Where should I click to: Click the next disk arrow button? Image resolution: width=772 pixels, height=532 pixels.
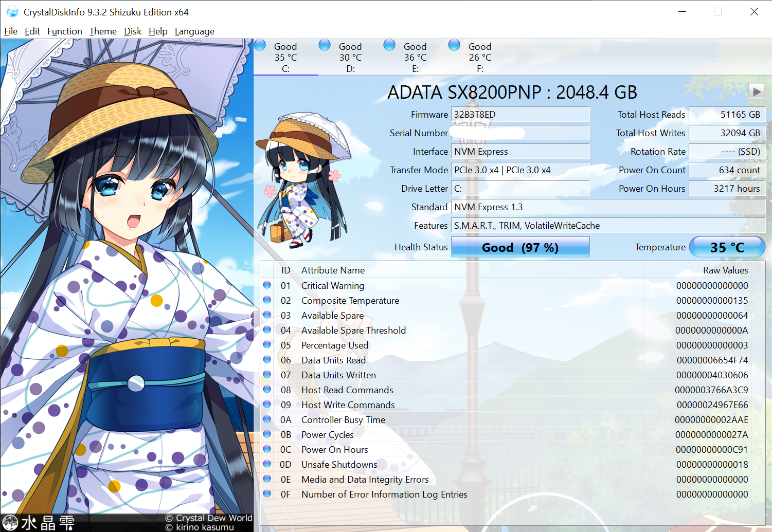tap(756, 91)
